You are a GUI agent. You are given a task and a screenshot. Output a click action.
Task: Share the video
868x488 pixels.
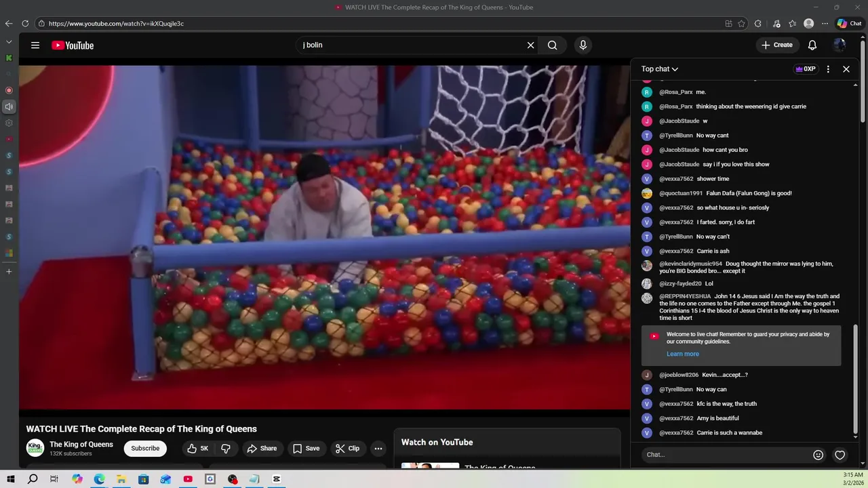pos(262,448)
